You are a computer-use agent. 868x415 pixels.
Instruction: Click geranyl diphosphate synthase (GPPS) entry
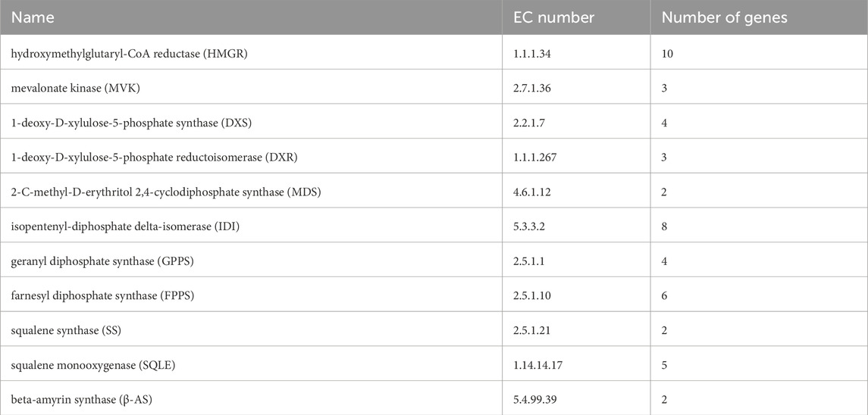102,261
